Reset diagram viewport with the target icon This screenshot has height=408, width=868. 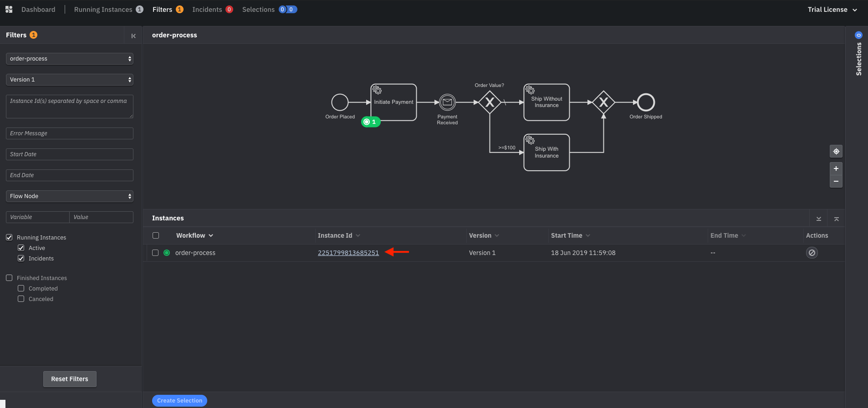click(836, 151)
